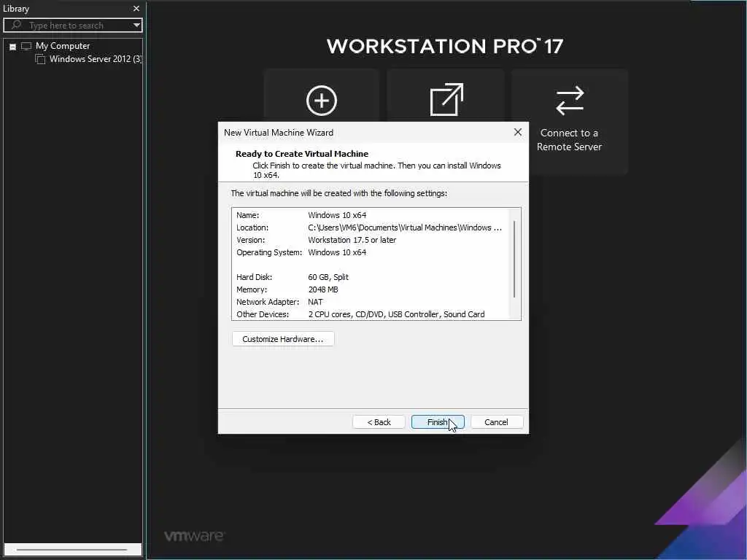Click the Finish button in the wizard

pos(438,422)
